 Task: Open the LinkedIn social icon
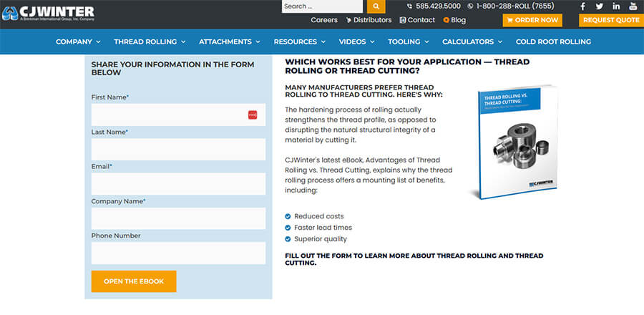point(616,6)
